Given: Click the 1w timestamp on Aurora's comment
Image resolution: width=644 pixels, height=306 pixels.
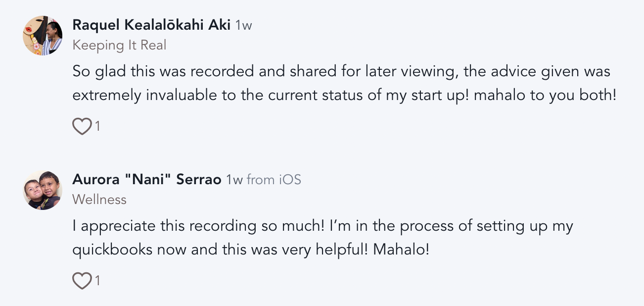Looking at the screenshot, I should pyautogui.click(x=234, y=180).
